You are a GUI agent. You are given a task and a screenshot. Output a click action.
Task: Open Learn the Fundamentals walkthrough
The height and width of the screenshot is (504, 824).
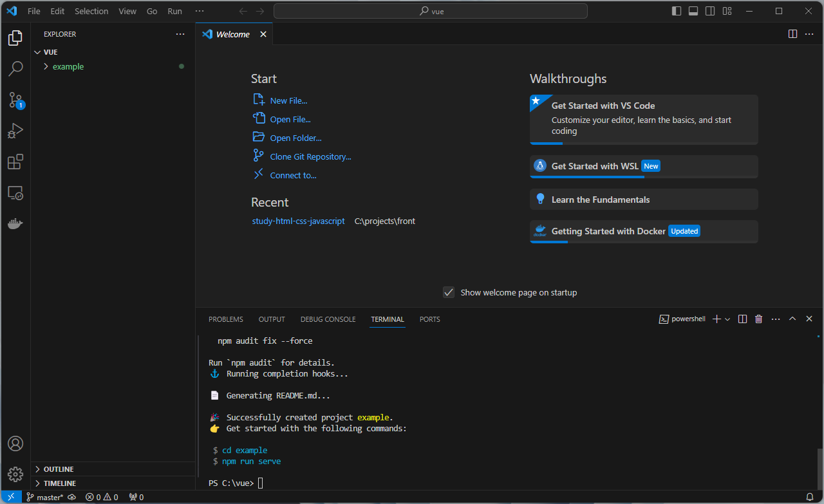pyautogui.click(x=644, y=200)
